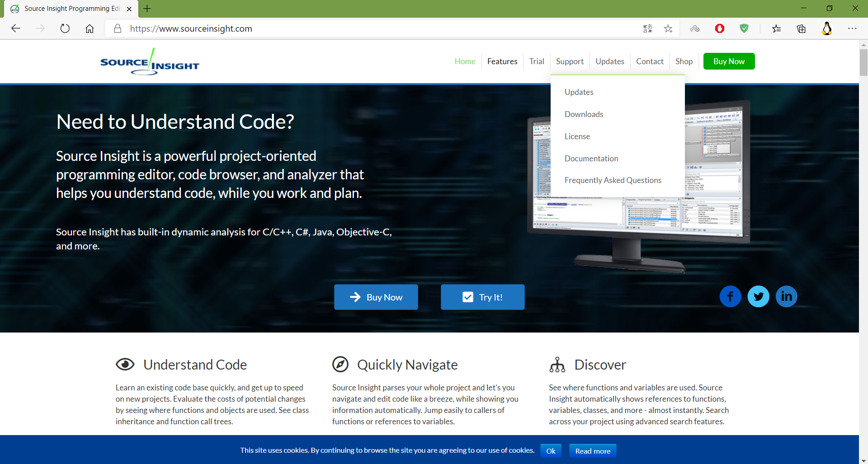The image size is (868, 464).
Task: Open the Features nav item
Action: [502, 61]
